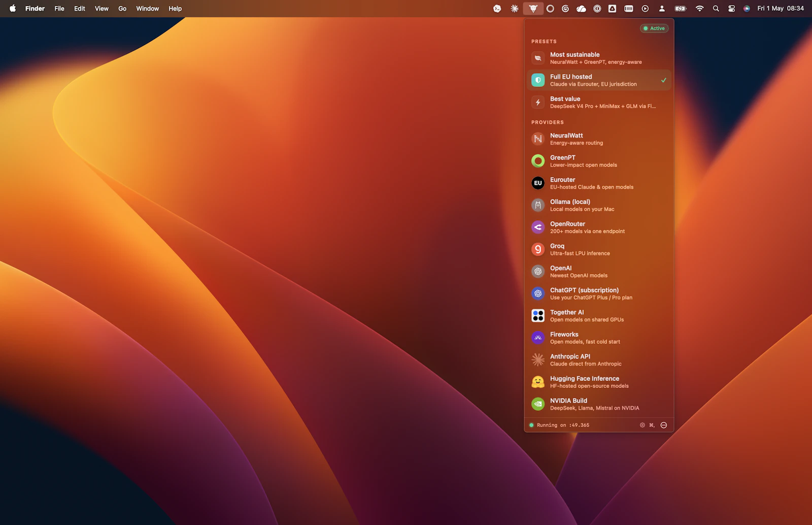Screen dimensions: 812x525
Task: Click the 'Running on :49.365' status text
Action: pyautogui.click(x=563, y=425)
